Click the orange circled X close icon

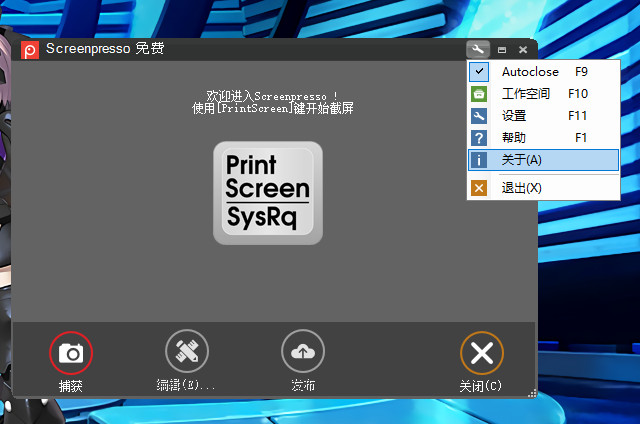point(482,353)
